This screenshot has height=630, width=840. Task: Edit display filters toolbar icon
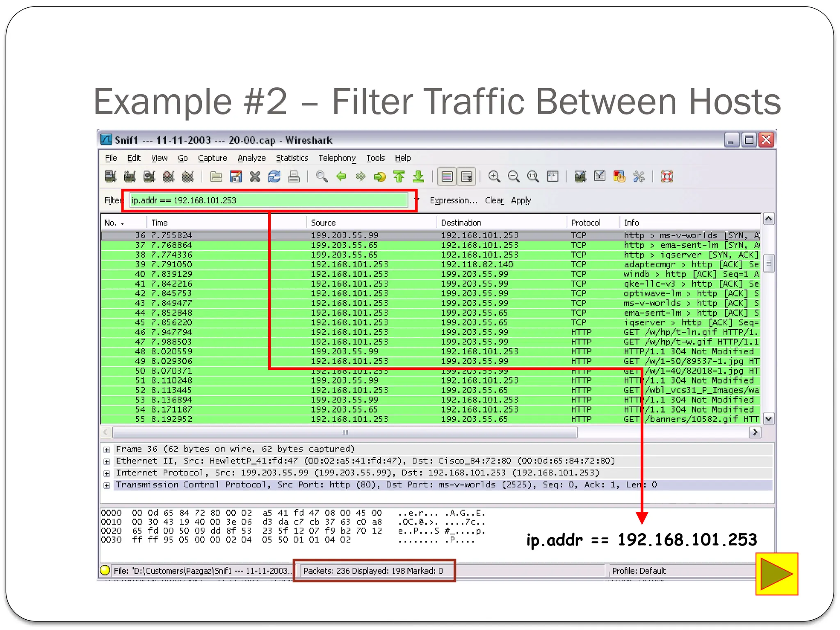pyautogui.click(x=600, y=177)
